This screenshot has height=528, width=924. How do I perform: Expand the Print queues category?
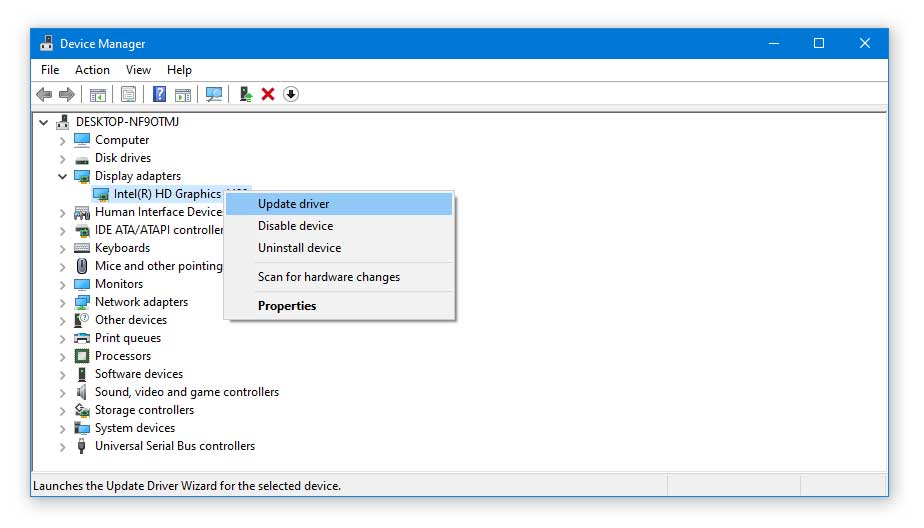click(x=62, y=339)
